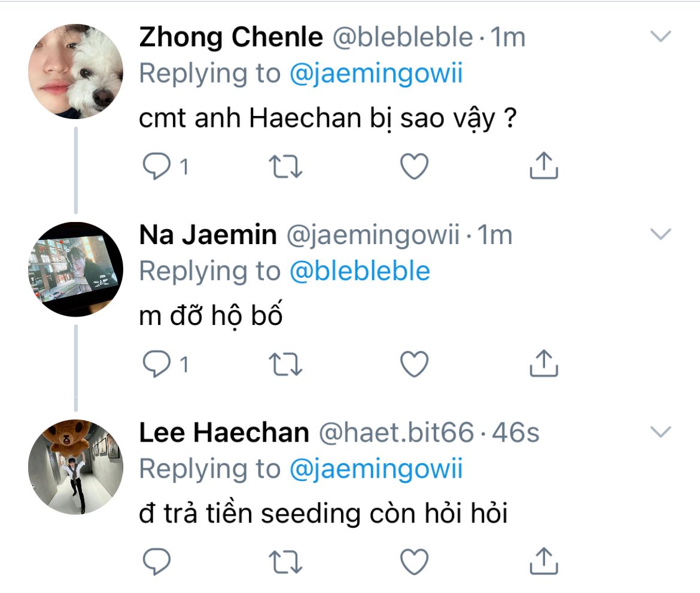Screen dimensions: 700x593
Task: Like Na Jaemin's tweet
Action: click(x=414, y=364)
